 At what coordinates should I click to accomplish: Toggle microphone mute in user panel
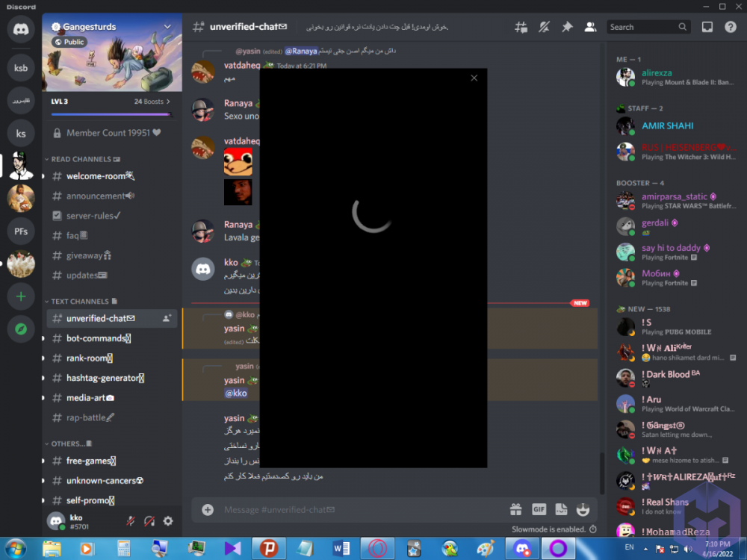(x=131, y=521)
